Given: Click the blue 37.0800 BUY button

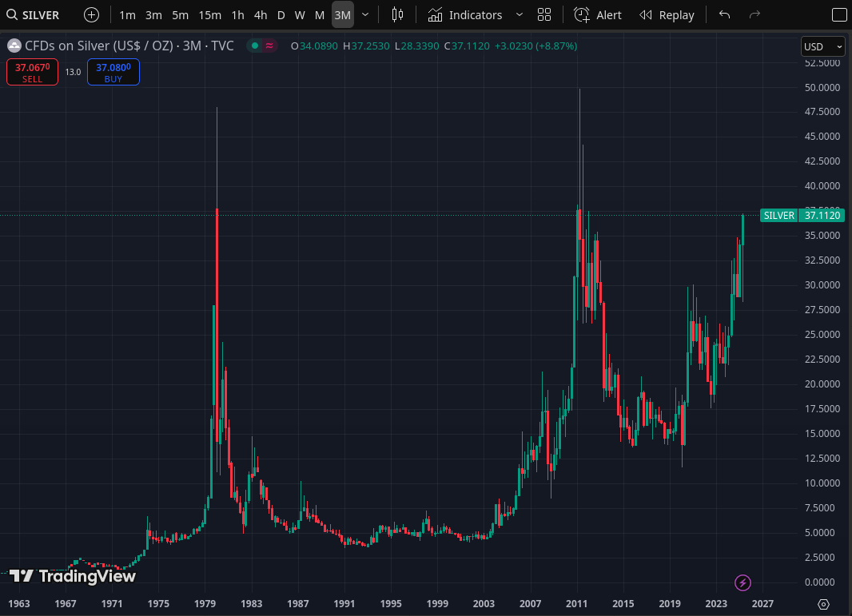Looking at the screenshot, I should click(x=113, y=72).
